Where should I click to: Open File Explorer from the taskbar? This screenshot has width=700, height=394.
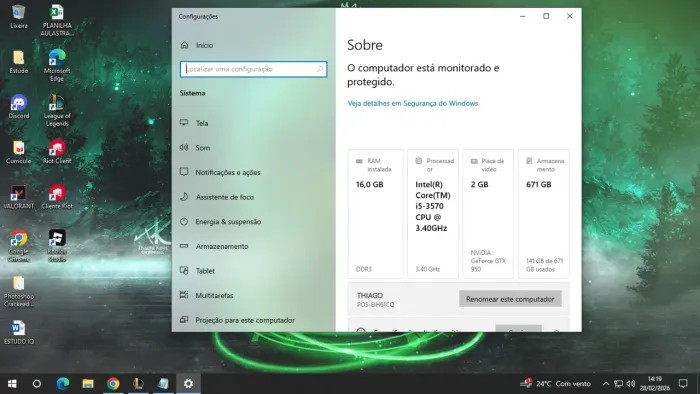point(88,383)
